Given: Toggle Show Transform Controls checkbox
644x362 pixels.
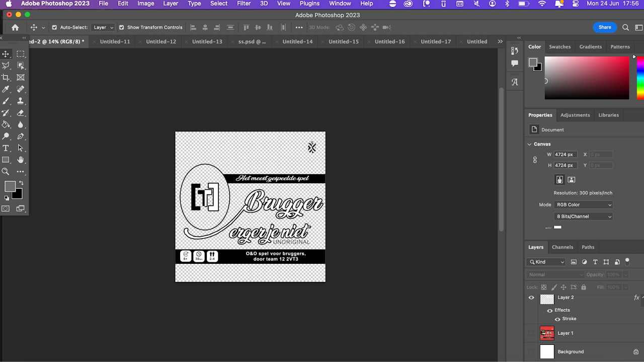Looking at the screenshot, I should click(121, 27).
